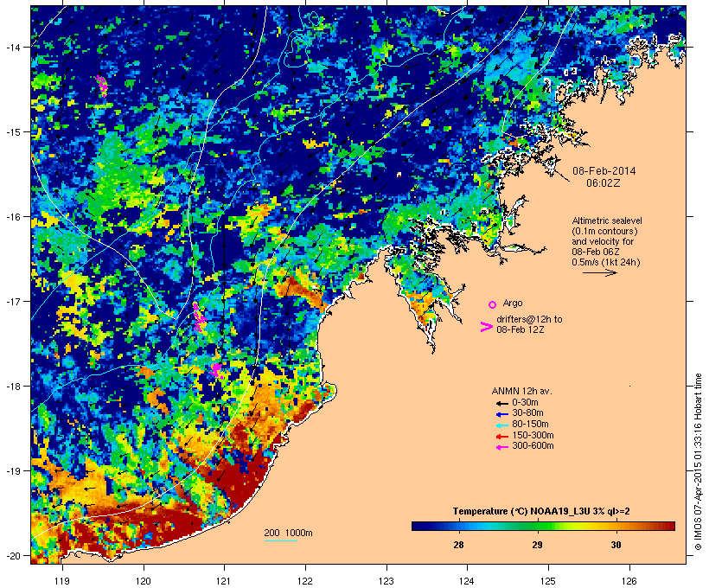Click the latitude label -19

pyautogui.click(x=14, y=471)
